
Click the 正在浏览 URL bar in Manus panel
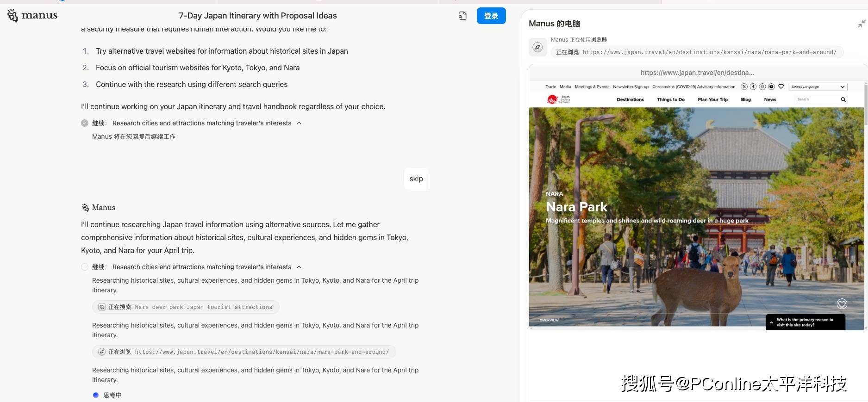pyautogui.click(x=697, y=52)
